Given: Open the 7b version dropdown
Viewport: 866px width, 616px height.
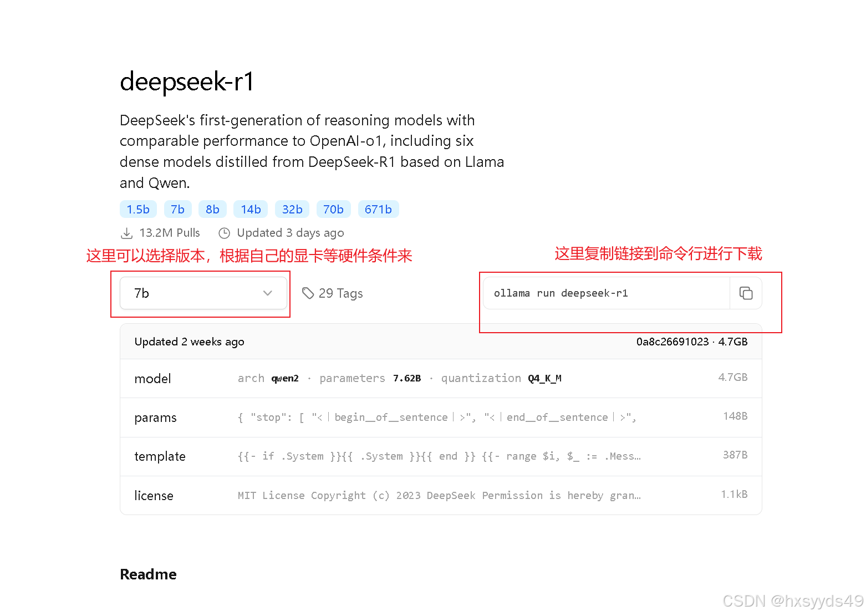Looking at the screenshot, I should (x=203, y=293).
